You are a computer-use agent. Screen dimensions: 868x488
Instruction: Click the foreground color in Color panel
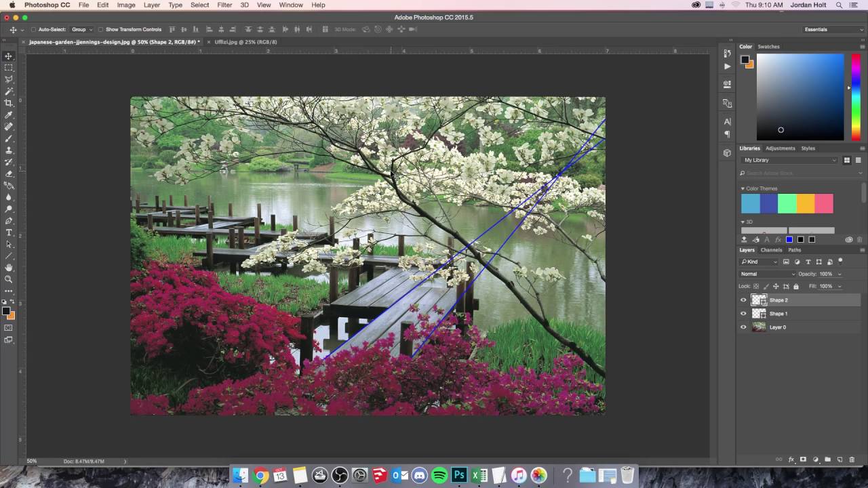pyautogui.click(x=745, y=59)
